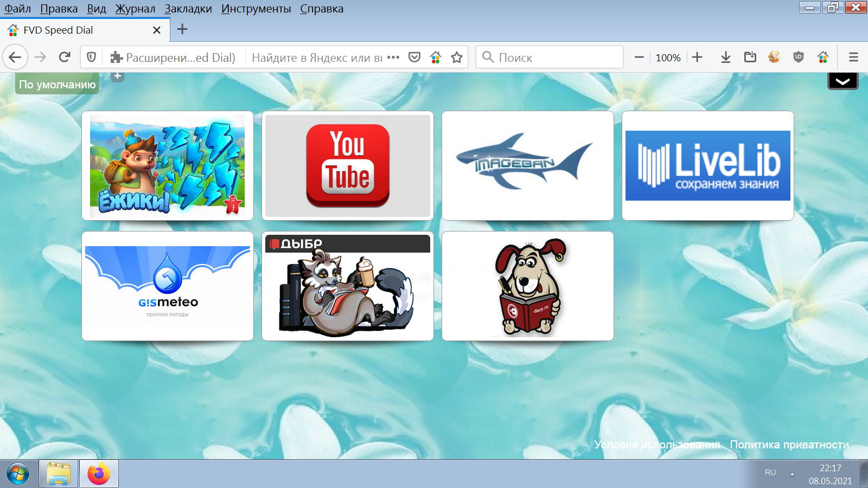Open the uBlock Origin shield icon

(x=799, y=57)
